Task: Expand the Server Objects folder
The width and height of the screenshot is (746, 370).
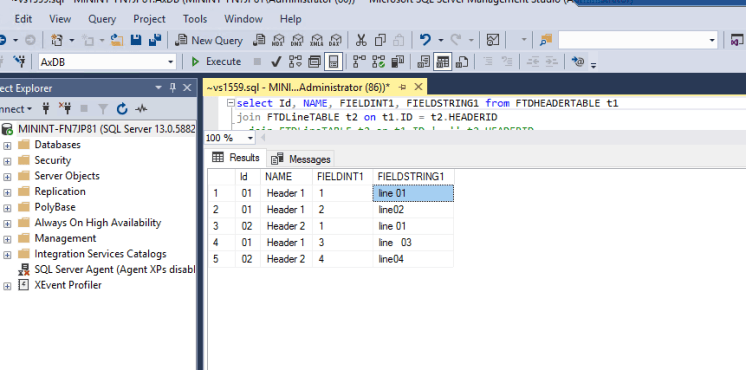Action: click(x=7, y=176)
